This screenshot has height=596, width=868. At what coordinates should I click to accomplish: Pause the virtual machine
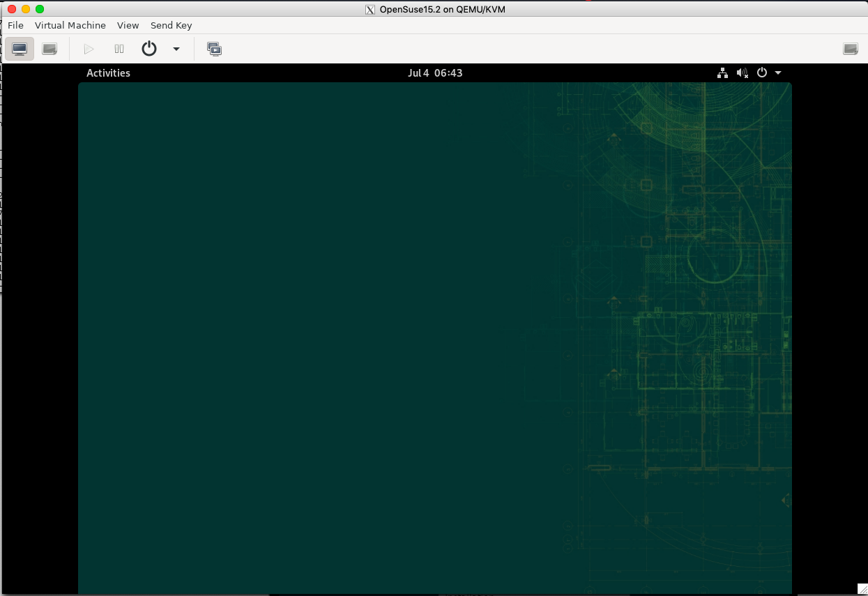(x=119, y=49)
